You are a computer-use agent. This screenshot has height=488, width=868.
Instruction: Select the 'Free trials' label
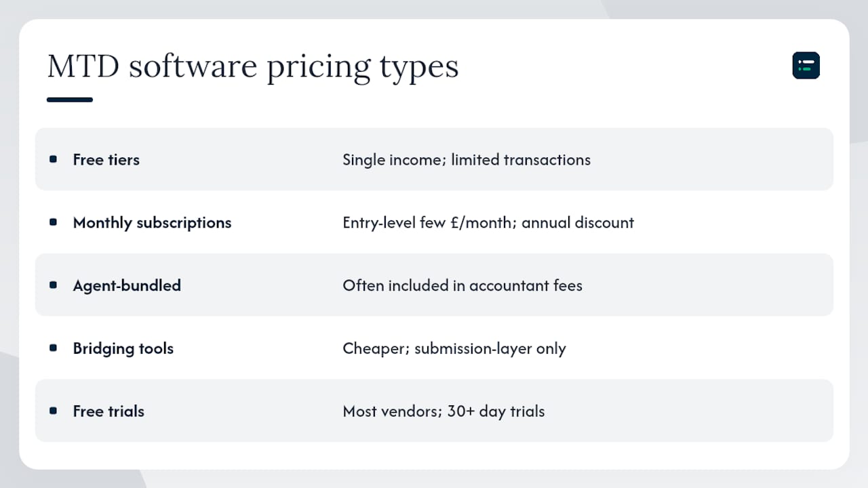(108, 411)
